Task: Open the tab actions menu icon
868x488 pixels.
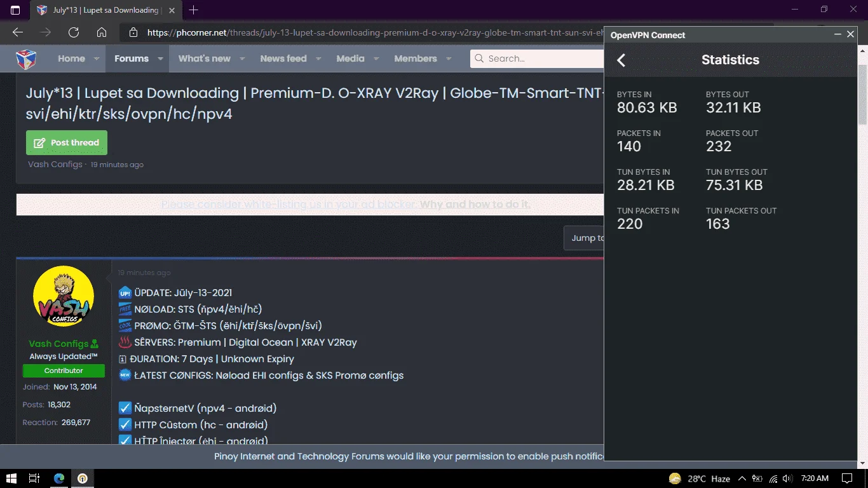Action: click(x=15, y=10)
